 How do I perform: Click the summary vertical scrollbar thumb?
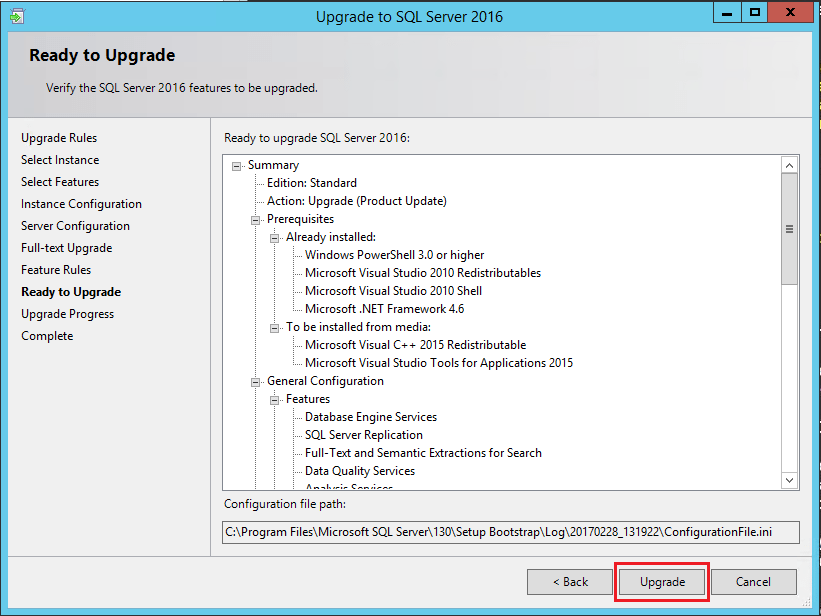click(x=789, y=229)
